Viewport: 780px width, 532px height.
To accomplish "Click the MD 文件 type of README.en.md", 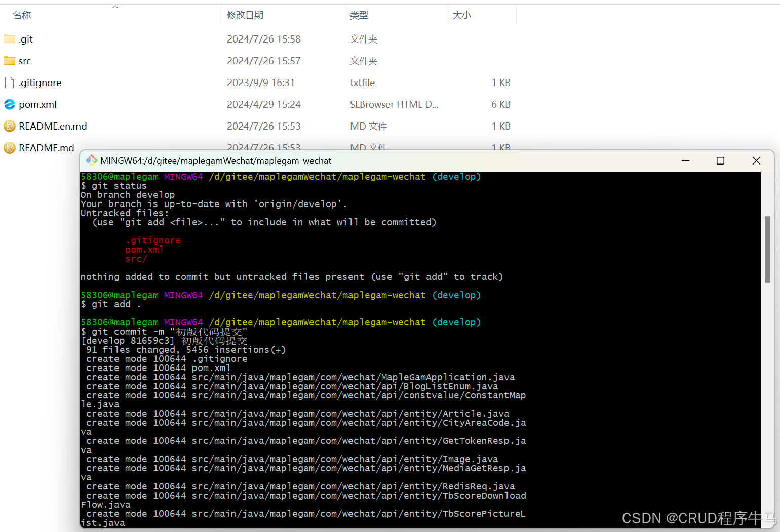I will click(x=369, y=126).
